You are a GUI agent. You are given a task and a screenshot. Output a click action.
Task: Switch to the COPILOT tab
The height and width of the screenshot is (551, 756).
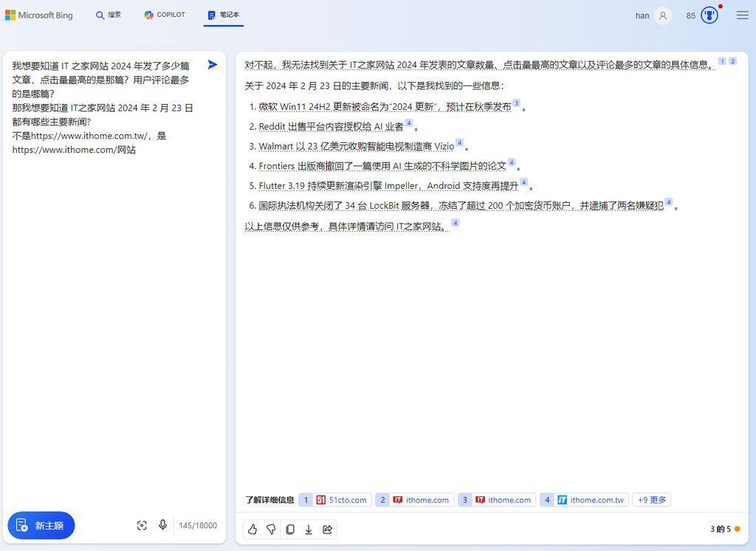[165, 15]
